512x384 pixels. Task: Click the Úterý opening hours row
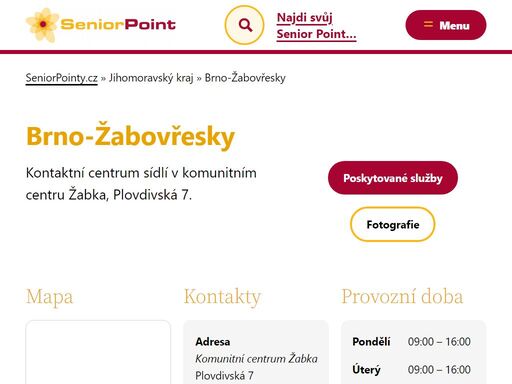click(411, 370)
